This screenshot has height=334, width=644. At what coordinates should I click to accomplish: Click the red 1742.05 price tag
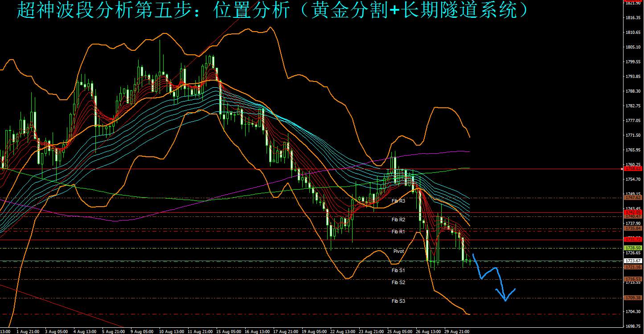(633, 212)
